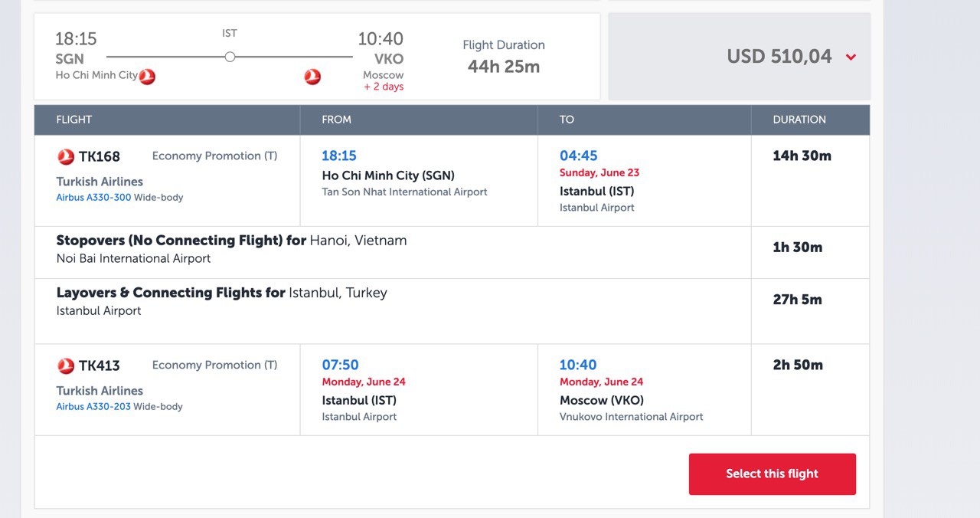Viewport: 980px width, 518px height.
Task: Click the FROM column header
Action: click(337, 120)
